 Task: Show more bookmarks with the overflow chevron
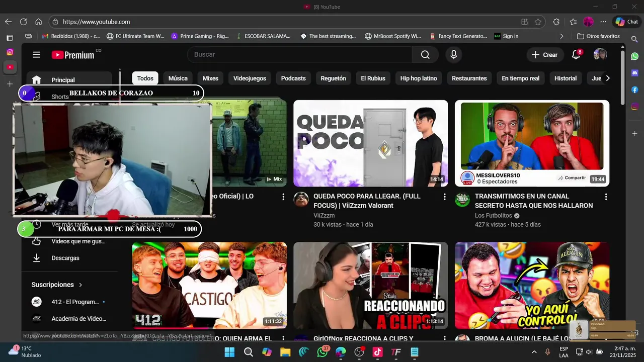tap(561, 36)
